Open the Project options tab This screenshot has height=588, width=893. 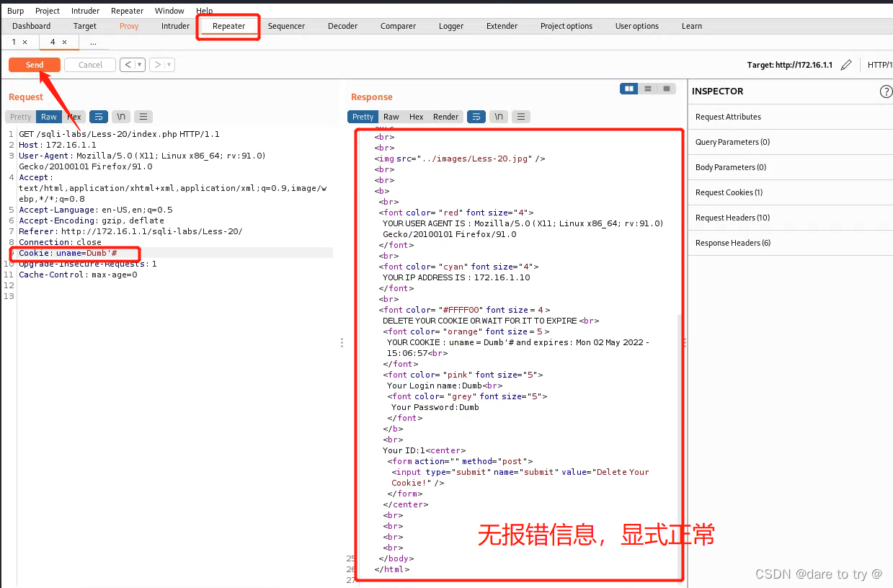[x=567, y=26]
